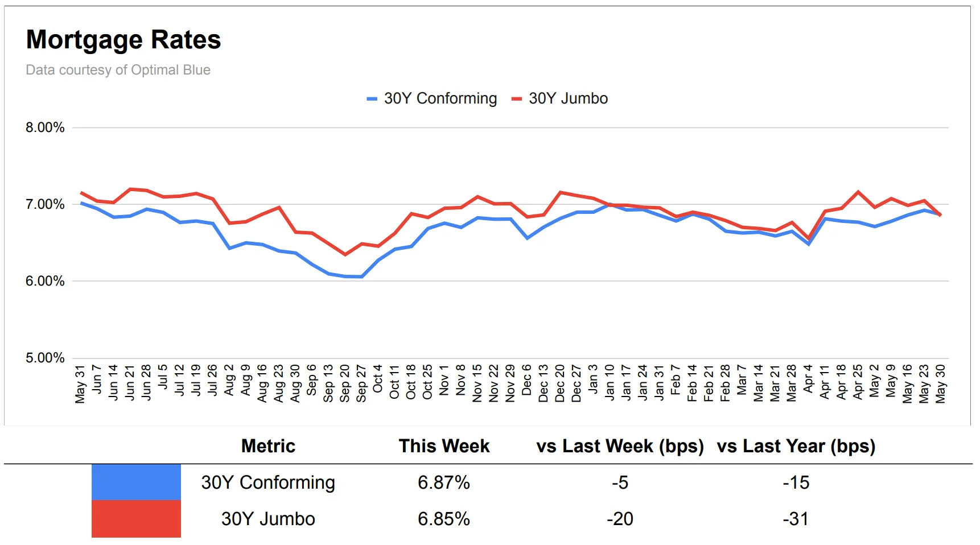Select the vs Last Week (bps) header
This screenshot has height=545, width=980.
pyautogui.click(x=620, y=446)
